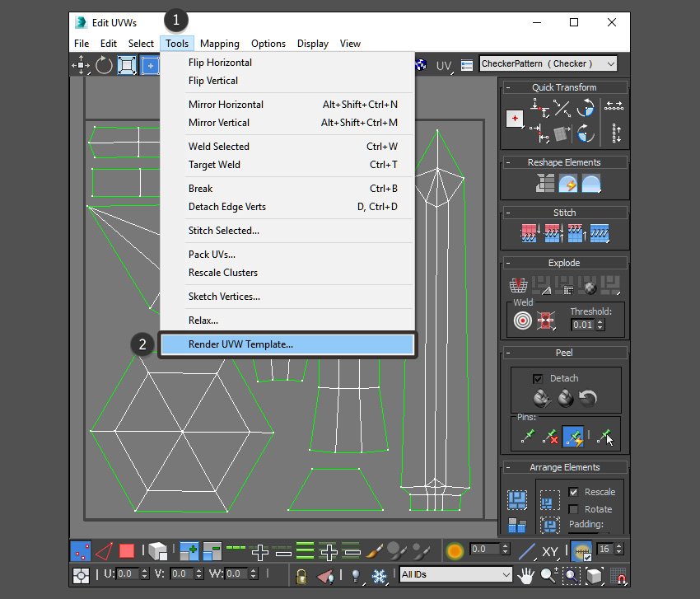Open the All IDs material dropdown
This screenshot has width=700, height=599.
(455, 574)
